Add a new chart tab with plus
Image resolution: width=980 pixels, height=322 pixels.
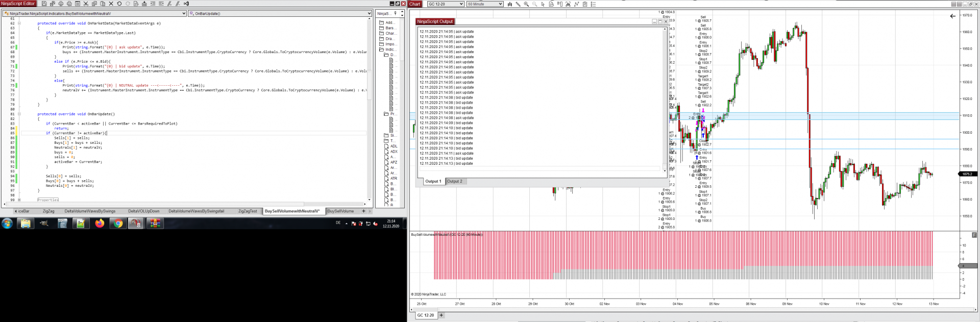(x=442, y=315)
